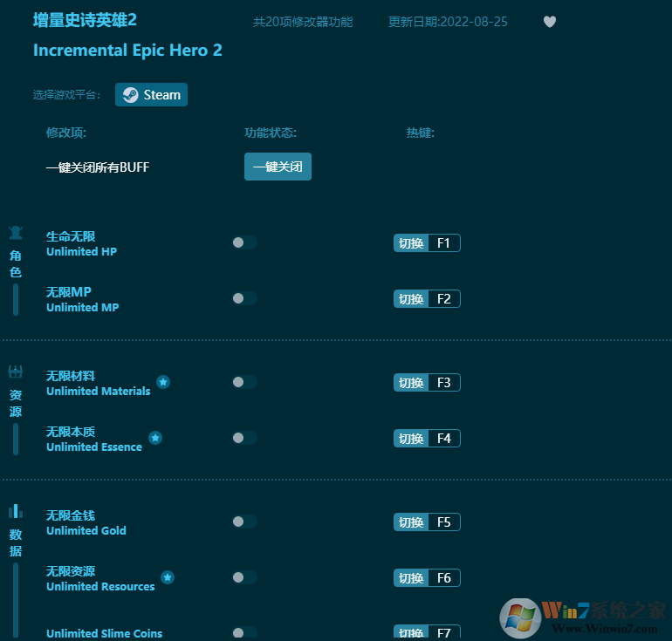Click 切换 hotkey button for F2
The width and height of the screenshot is (672, 641).
[x=411, y=299]
